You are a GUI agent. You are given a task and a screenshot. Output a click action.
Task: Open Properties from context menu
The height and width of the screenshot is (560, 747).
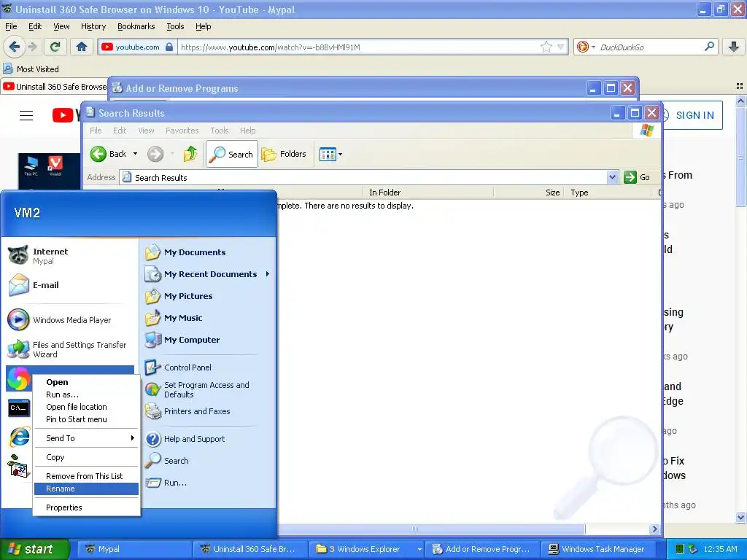(87, 507)
